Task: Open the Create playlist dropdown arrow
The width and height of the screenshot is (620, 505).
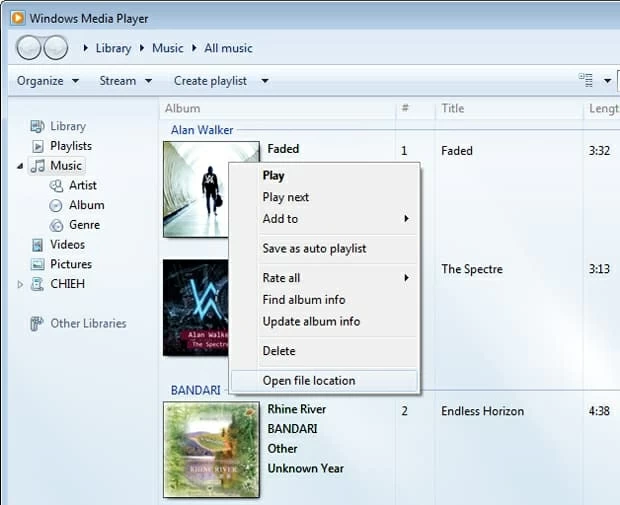Action: pos(265,81)
